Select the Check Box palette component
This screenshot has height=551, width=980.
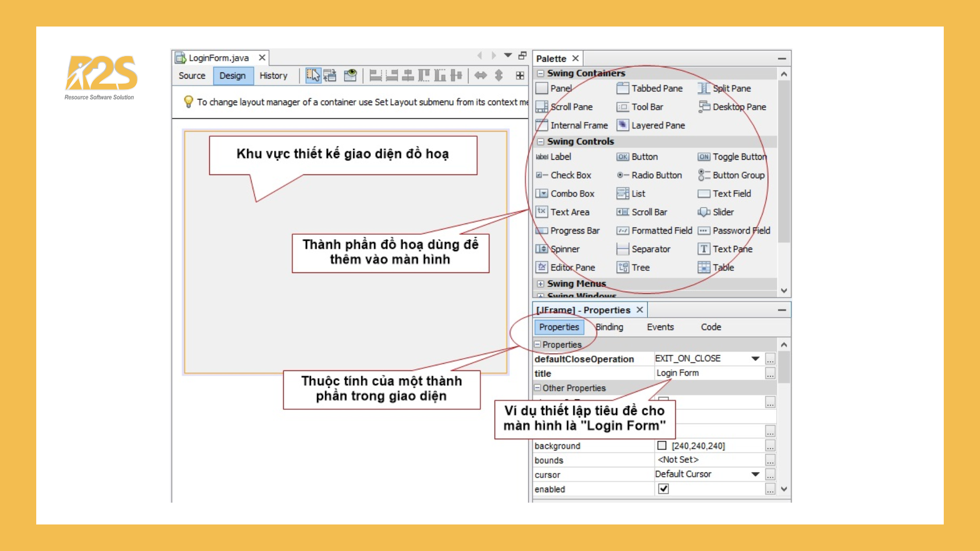pyautogui.click(x=563, y=176)
